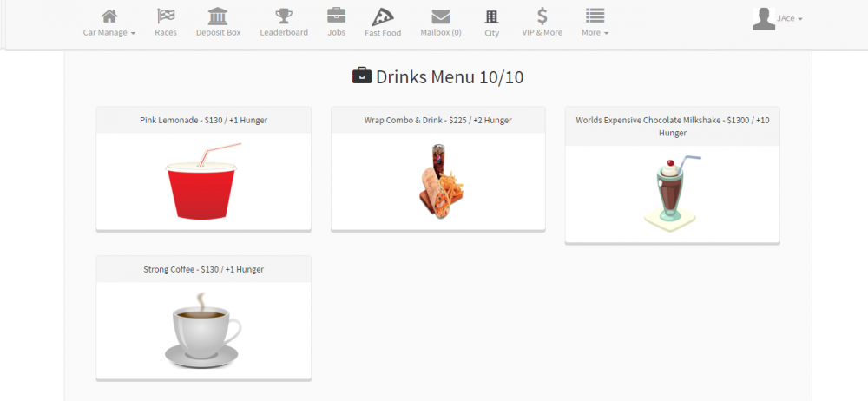
Task: Click the user avatar silhouette icon
Action: (x=763, y=18)
